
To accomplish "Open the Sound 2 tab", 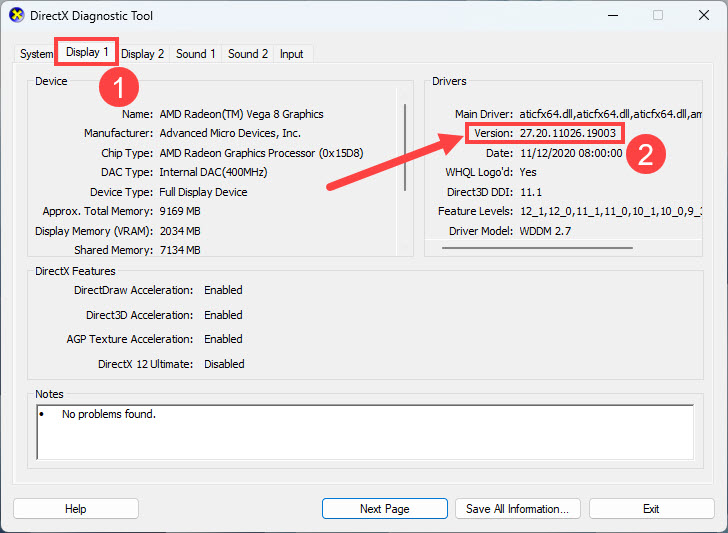I will coord(248,54).
